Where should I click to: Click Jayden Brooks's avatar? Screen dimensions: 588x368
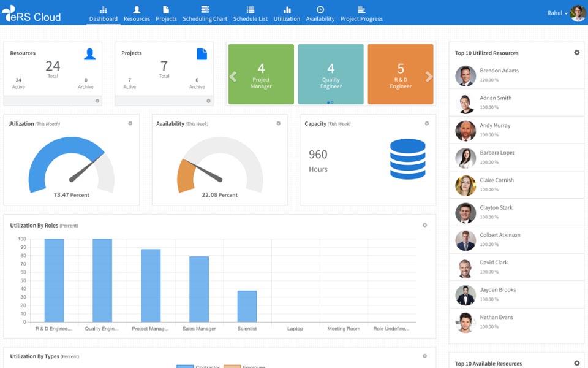click(x=466, y=295)
